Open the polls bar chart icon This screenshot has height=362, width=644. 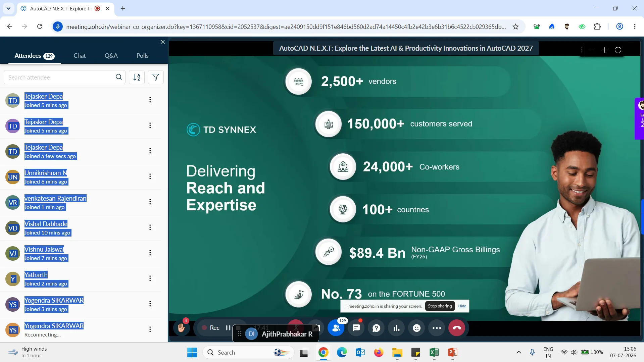pyautogui.click(x=396, y=328)
